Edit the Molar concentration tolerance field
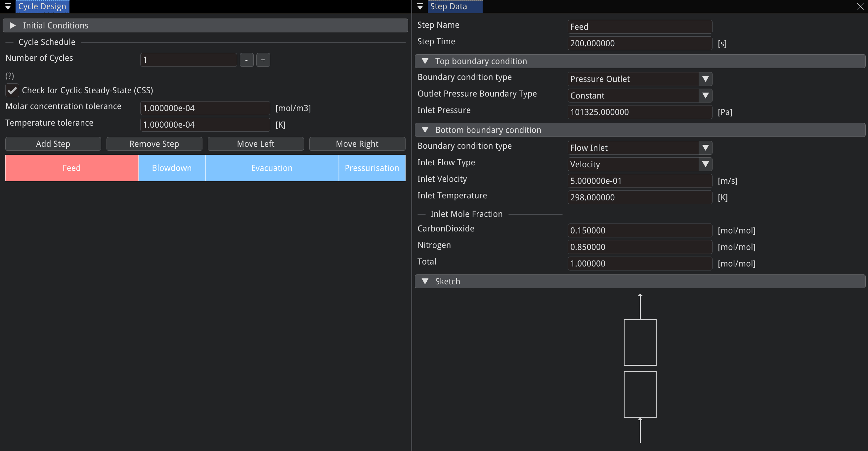 [x=205, y=108]
